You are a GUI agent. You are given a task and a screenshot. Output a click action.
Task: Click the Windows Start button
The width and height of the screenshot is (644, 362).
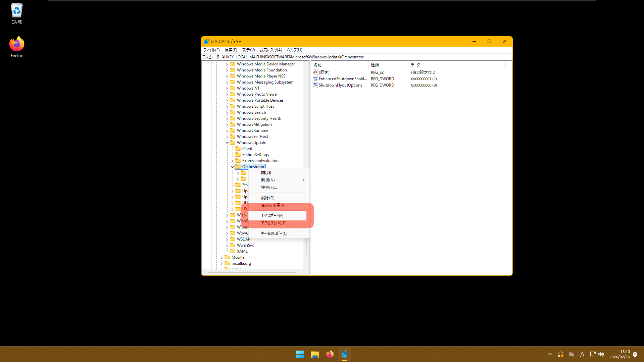(300, 354)
